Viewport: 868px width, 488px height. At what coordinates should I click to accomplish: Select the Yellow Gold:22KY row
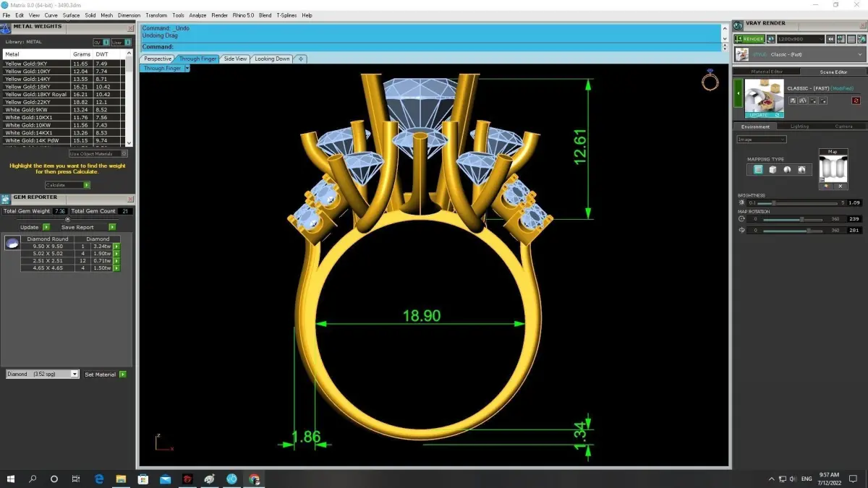click(65, 102)
